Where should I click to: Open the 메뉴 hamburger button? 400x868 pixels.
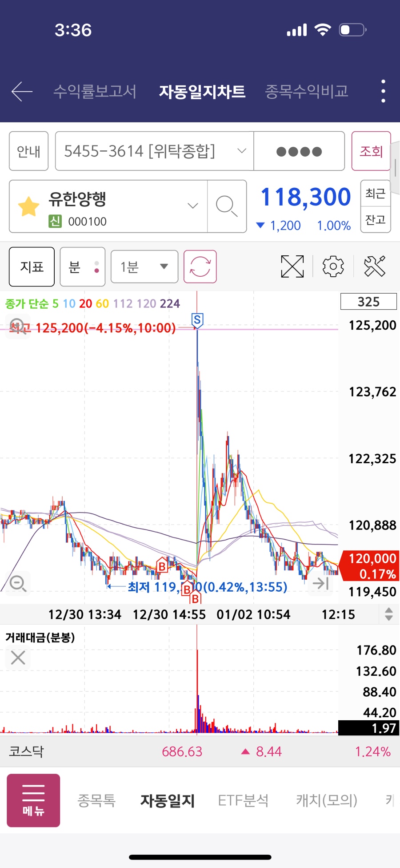(x=33, y=800)
